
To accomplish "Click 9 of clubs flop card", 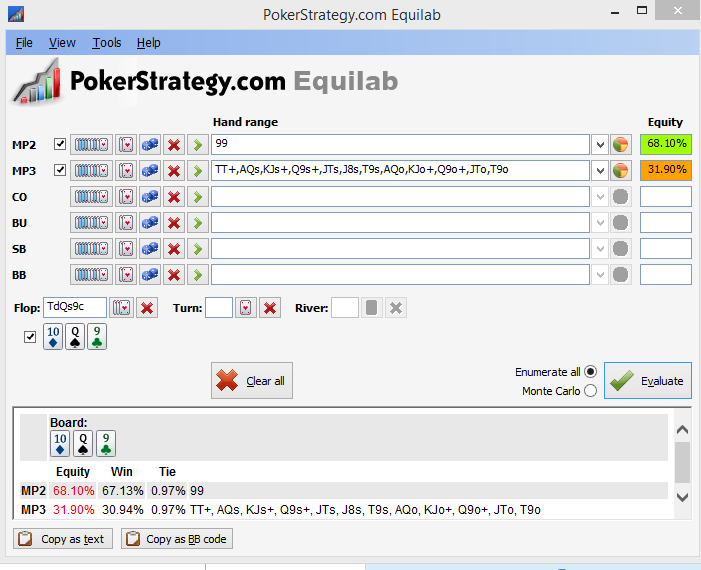I will (x=97, y=337).
